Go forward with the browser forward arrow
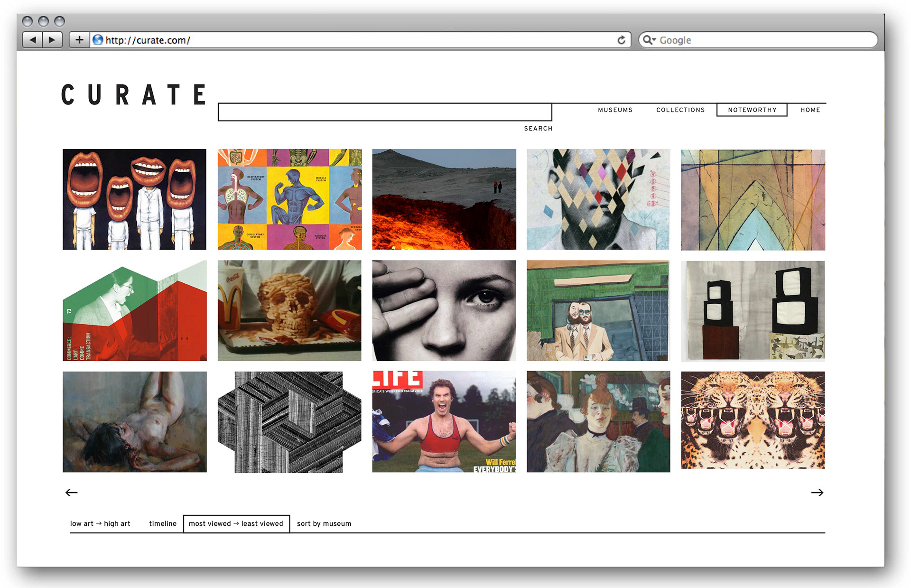Viewport: 911px width, 588px height. click(x=52, y=40)
